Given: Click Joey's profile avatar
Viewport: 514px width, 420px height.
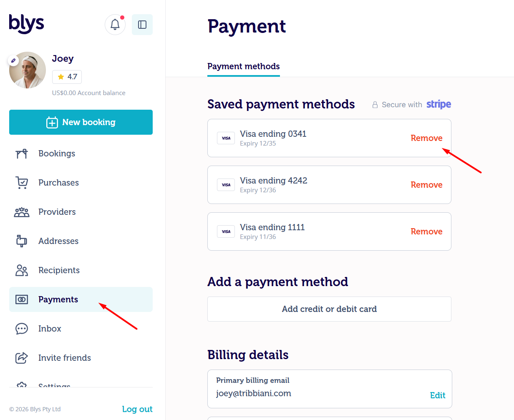Looking at the screenshot, I should click(28, 70).
